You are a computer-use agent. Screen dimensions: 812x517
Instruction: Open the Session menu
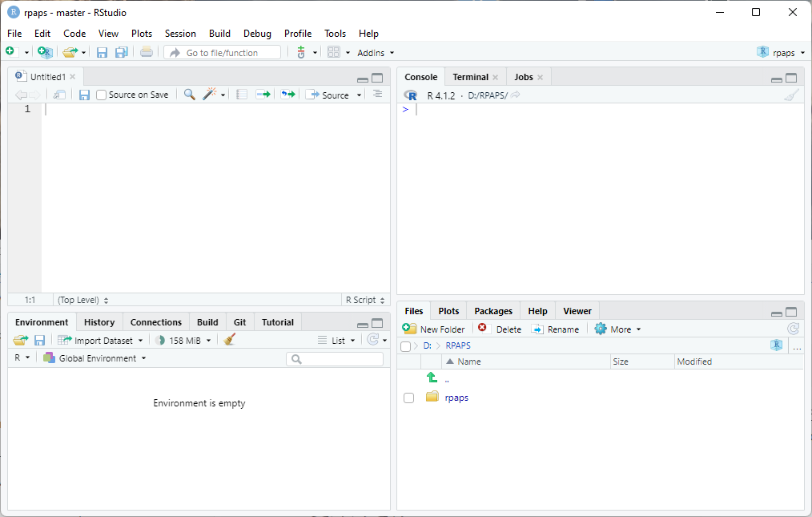click(180, 33)
